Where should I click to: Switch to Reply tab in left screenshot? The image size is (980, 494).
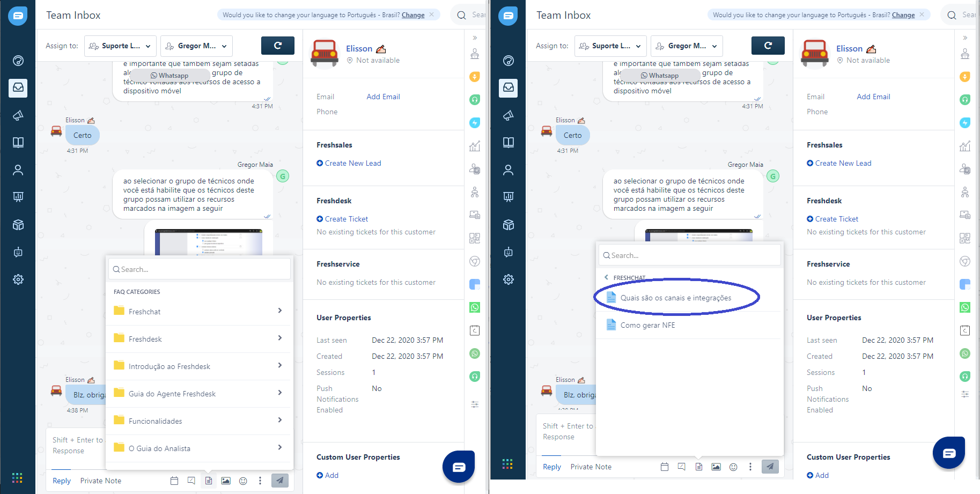click(62, 481)
